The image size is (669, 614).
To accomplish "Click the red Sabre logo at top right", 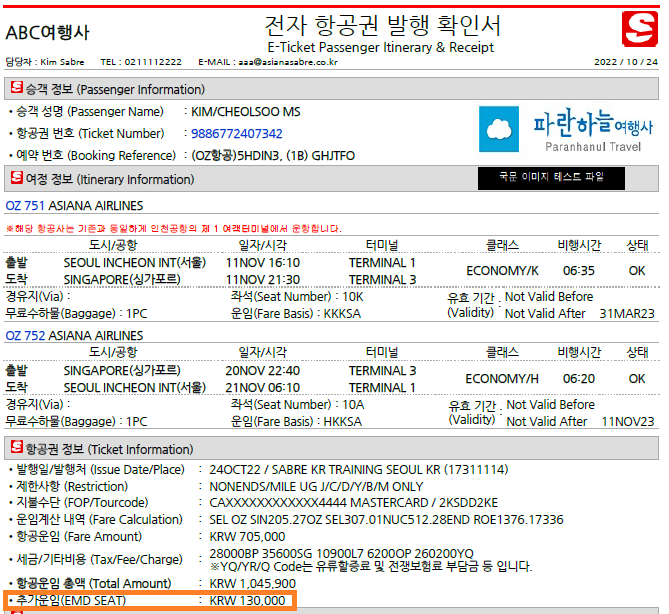I will (x=640, y=29).
